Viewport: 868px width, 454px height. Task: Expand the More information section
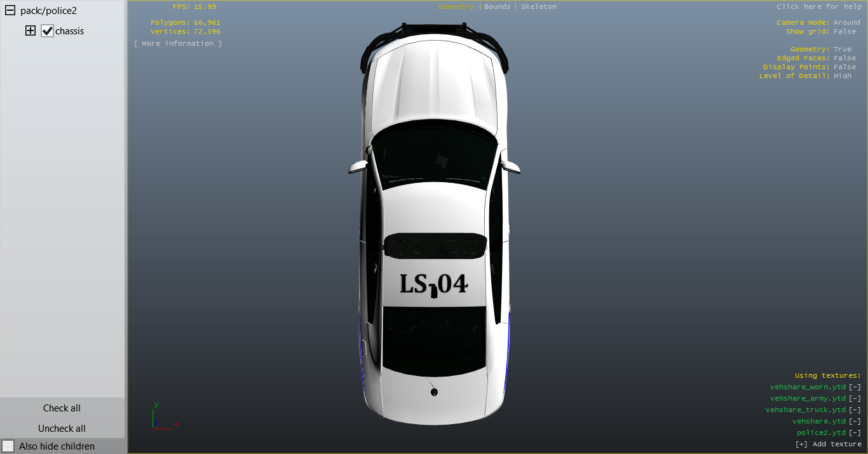click(x=178, y=43)
